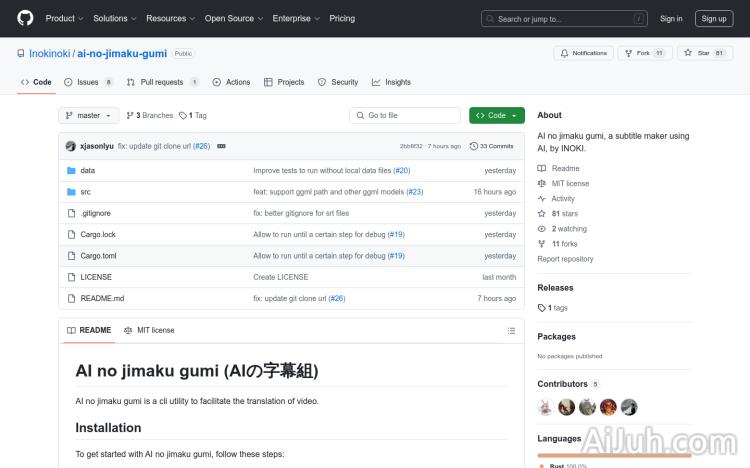Click Sign in
The width and height of the screenshot is (750, 468).
pyautogui.click(x=671, y=19)
